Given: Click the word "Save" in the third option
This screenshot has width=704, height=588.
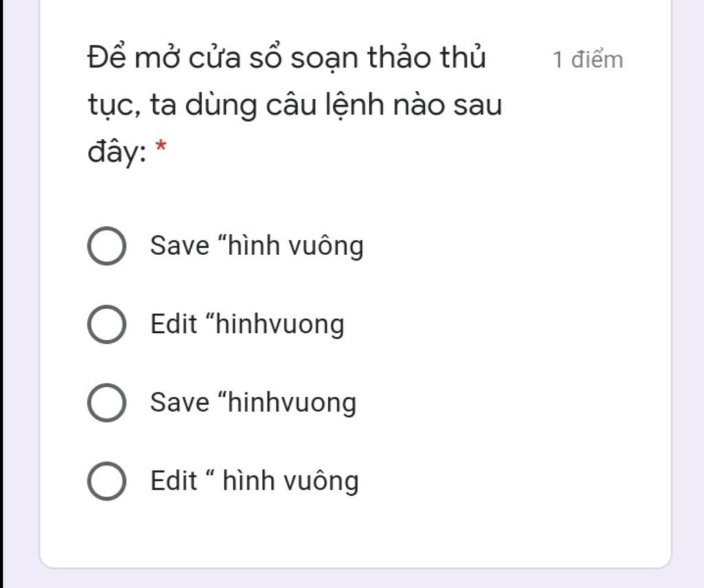Looking at the screenshot, I should [x=179, y=402].
